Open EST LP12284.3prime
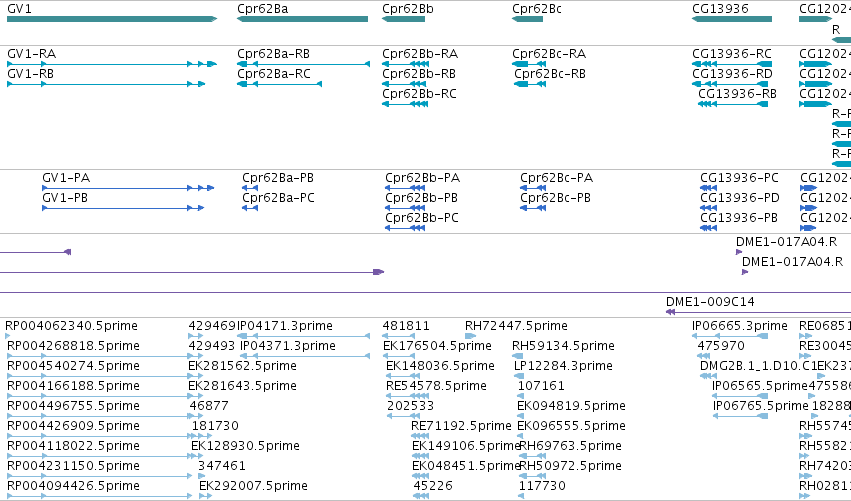 click(x=563, y=366)
